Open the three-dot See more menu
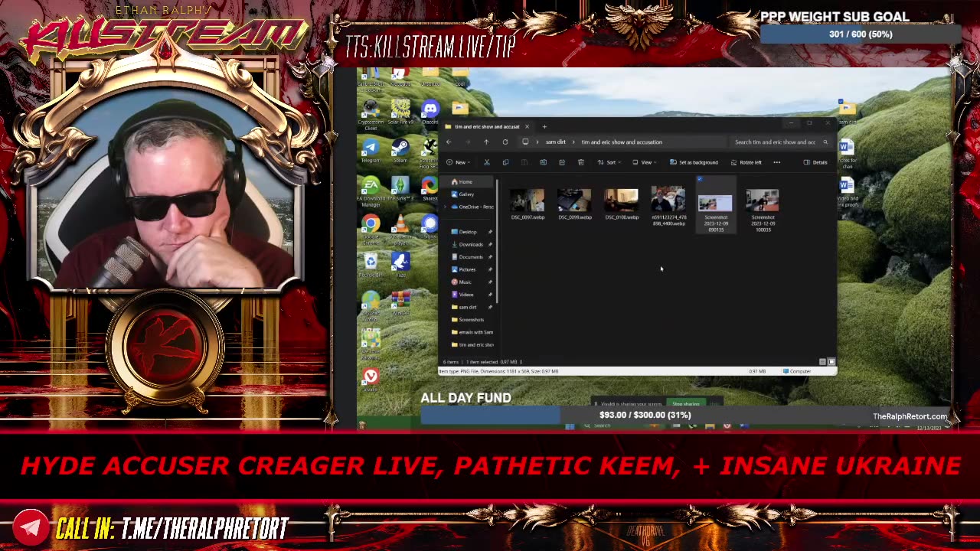 776,162
